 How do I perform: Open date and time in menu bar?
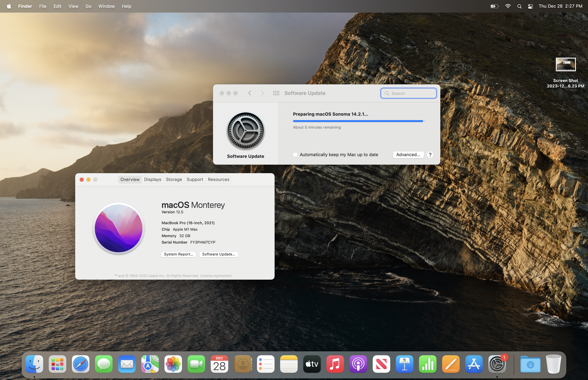tap(560, 6)
